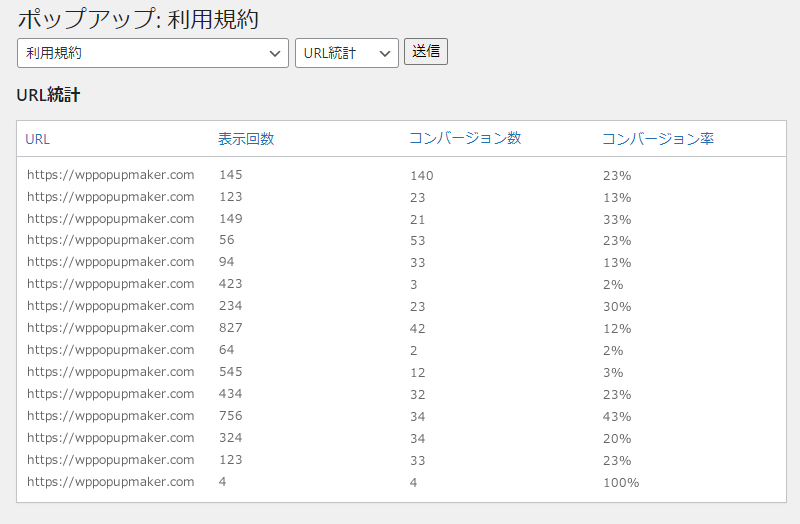
Task: Click the view count value 324
Action: pos(231,437)
